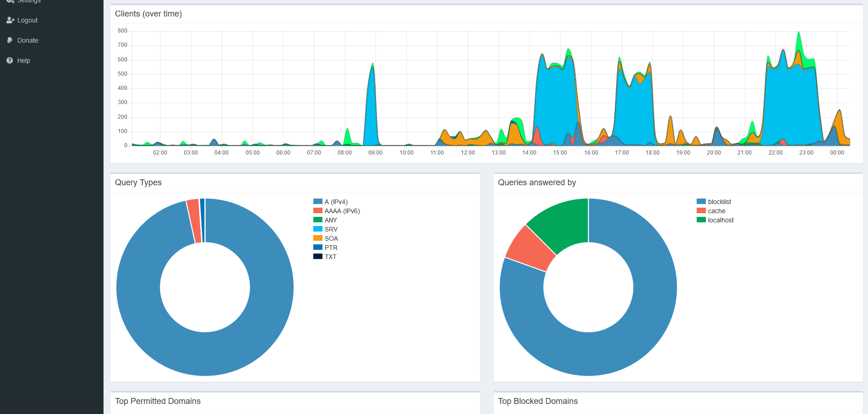Screen dimensions: 868x414
Task: Open the Help text link in sidebar
Action: tap(24, 61)
